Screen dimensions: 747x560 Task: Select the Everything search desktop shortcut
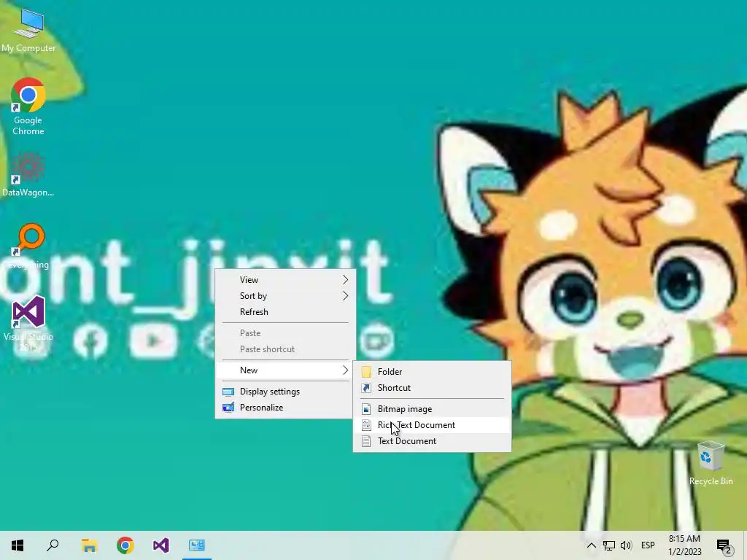[28, 246]
